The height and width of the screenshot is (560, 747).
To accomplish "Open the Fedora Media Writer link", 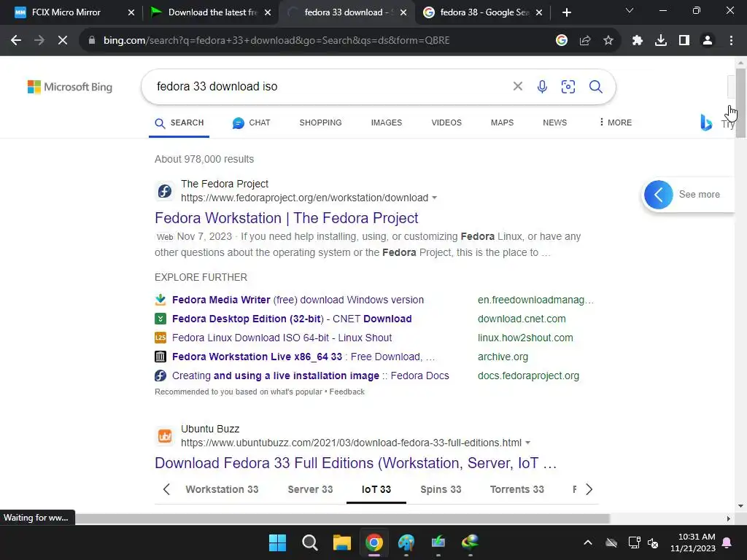I will point(298,300).
